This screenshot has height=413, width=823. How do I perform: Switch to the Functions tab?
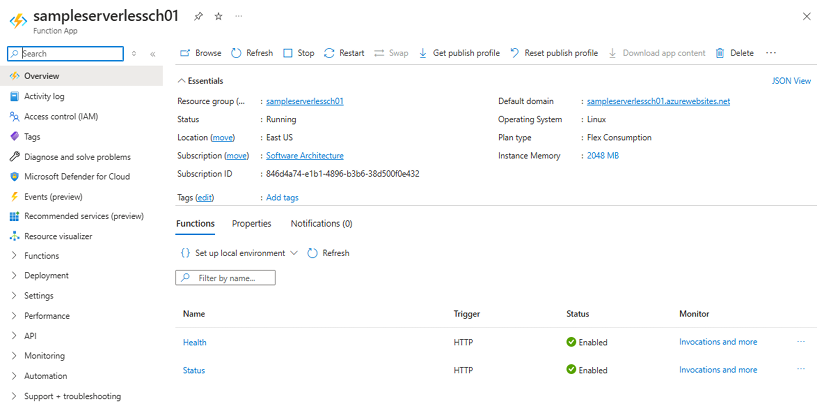pyautogui.click(x=195, y=224)
